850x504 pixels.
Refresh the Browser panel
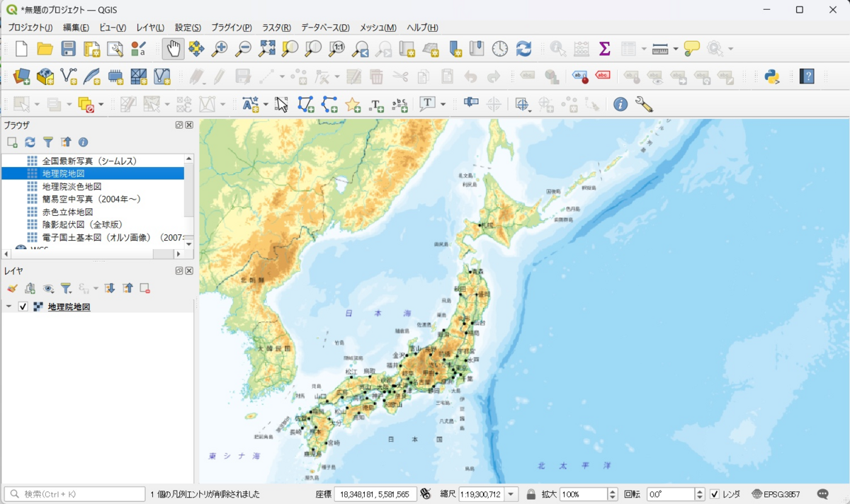point(30,142)
